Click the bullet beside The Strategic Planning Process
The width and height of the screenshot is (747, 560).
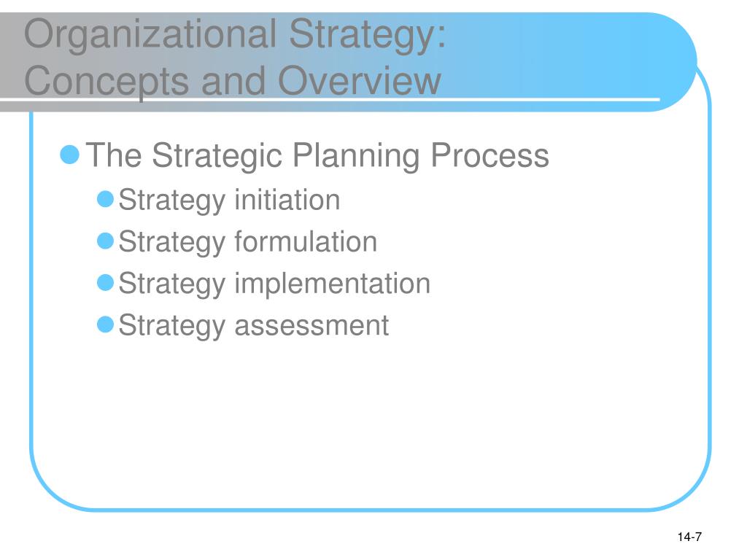(69, 155)
